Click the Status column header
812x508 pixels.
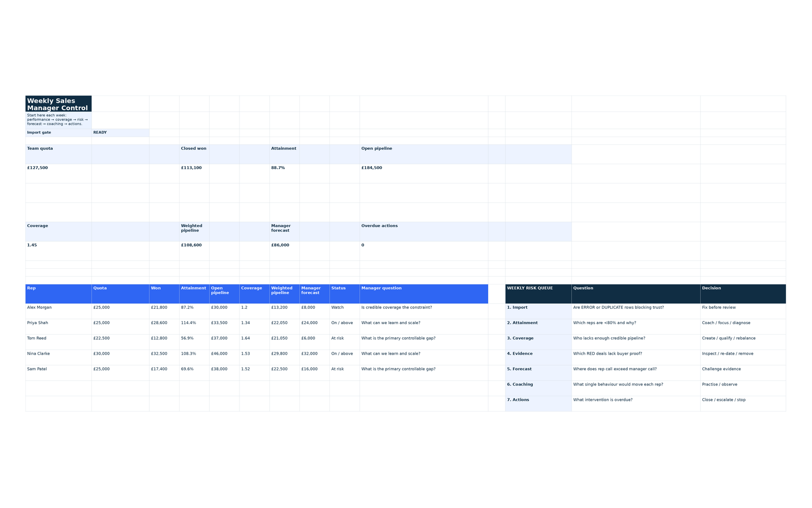[345, 294]
